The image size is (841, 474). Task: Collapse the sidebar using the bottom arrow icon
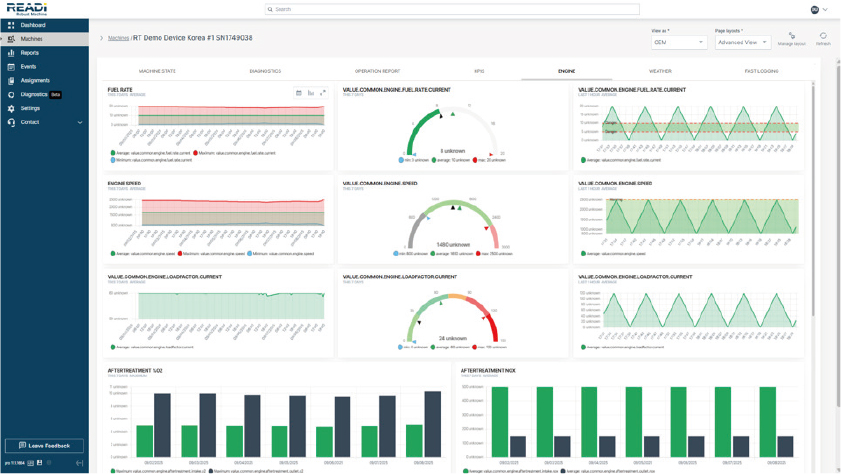(79, 463)
